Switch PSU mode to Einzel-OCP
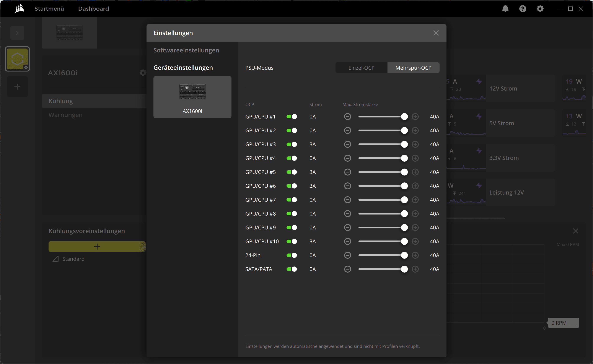 [361, 68]
